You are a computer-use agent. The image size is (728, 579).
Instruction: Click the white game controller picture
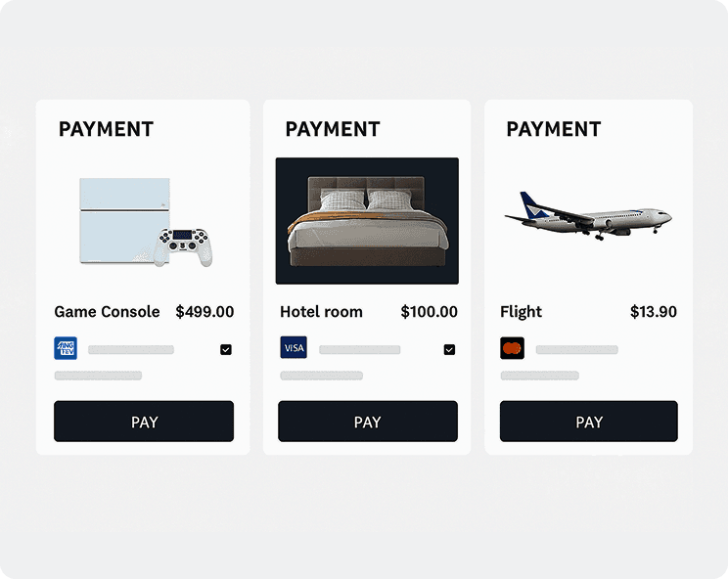tap(186, 245)
